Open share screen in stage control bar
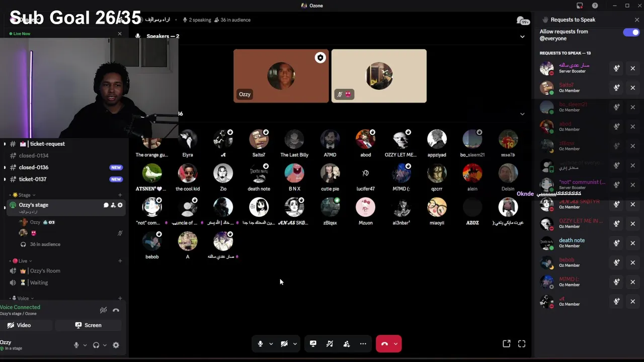The height and width of the screenshot is (362, 644). coord(313,344)
